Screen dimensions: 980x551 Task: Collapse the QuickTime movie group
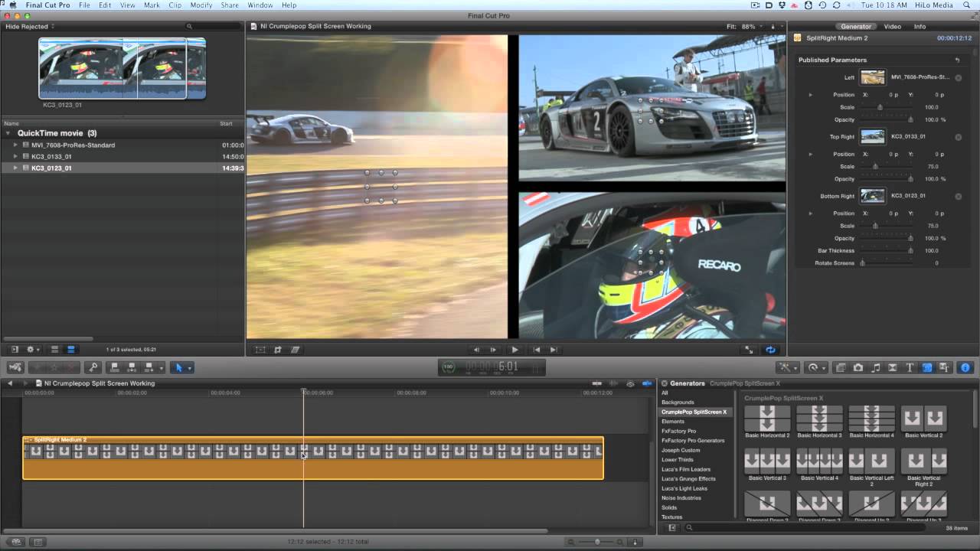[8, 133]
